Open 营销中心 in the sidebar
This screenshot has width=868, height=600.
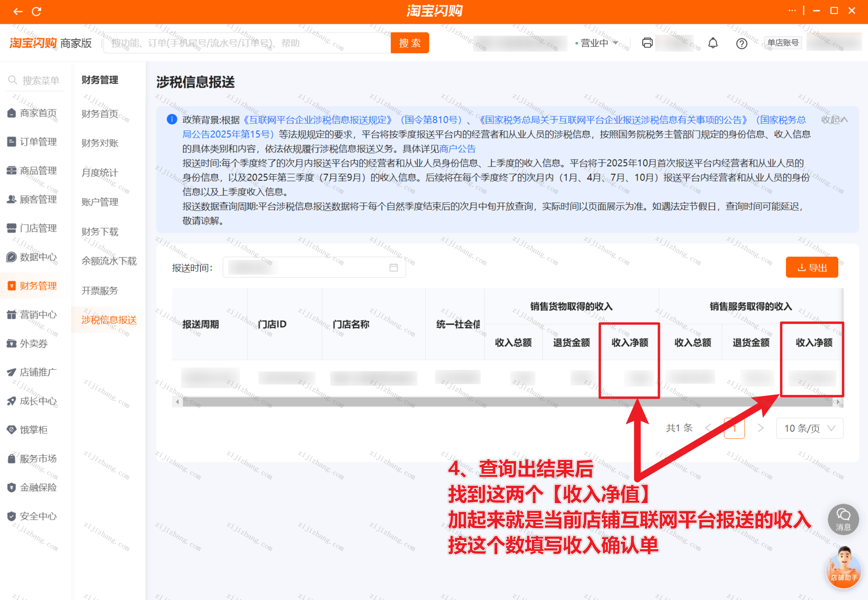click(x=33, y=315)
